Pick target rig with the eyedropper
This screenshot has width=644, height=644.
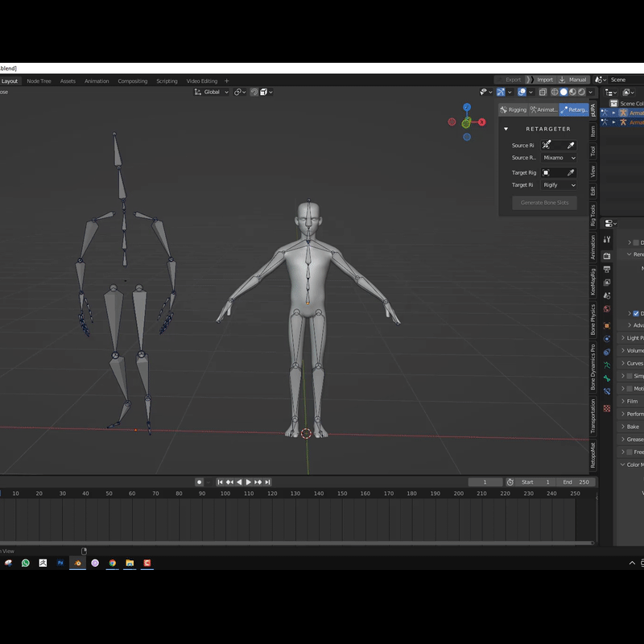571,172
